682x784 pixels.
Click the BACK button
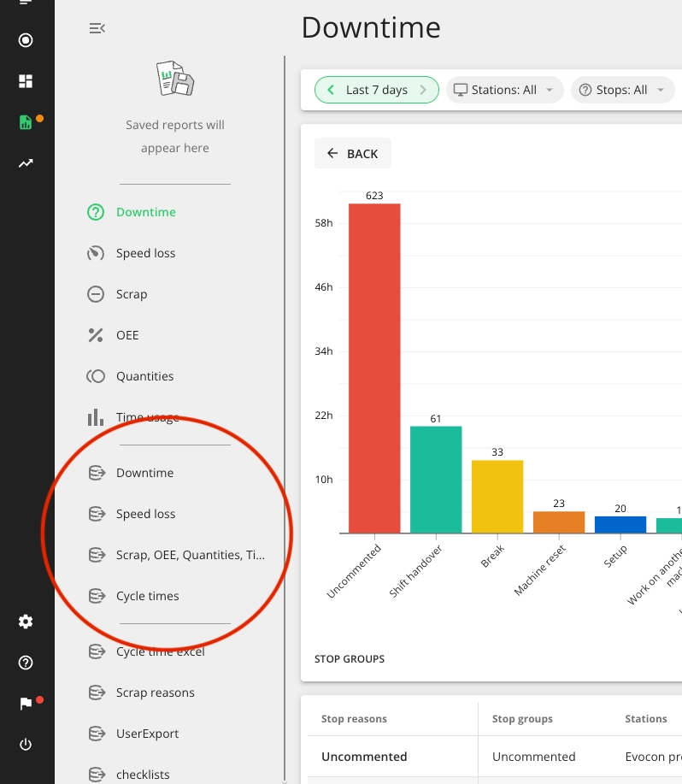[353, 154]
